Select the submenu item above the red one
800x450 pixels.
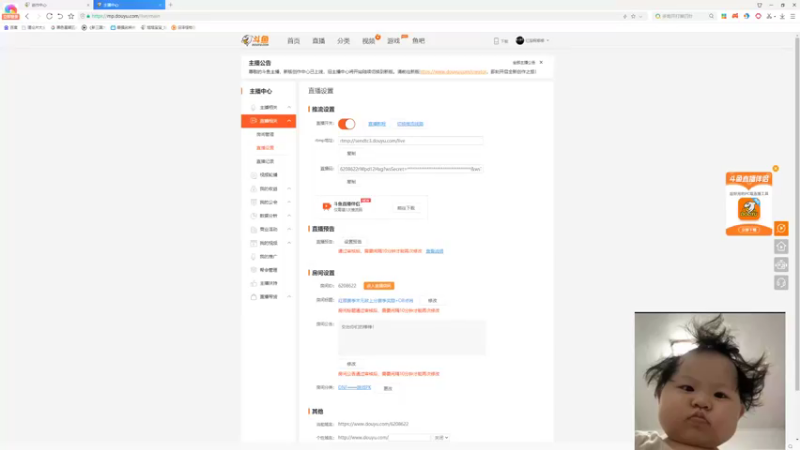(265, 134)
